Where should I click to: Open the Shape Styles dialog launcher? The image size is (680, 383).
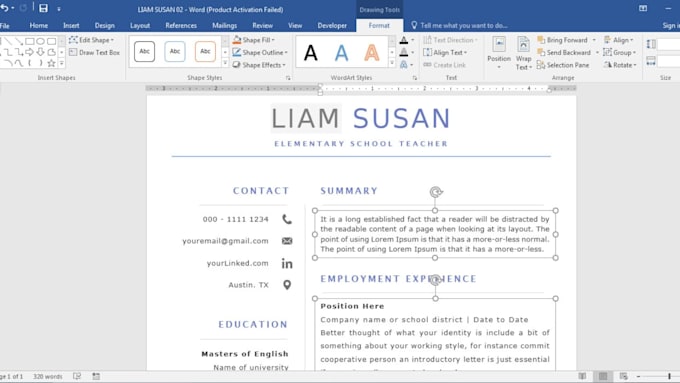(x=288, y=78)
